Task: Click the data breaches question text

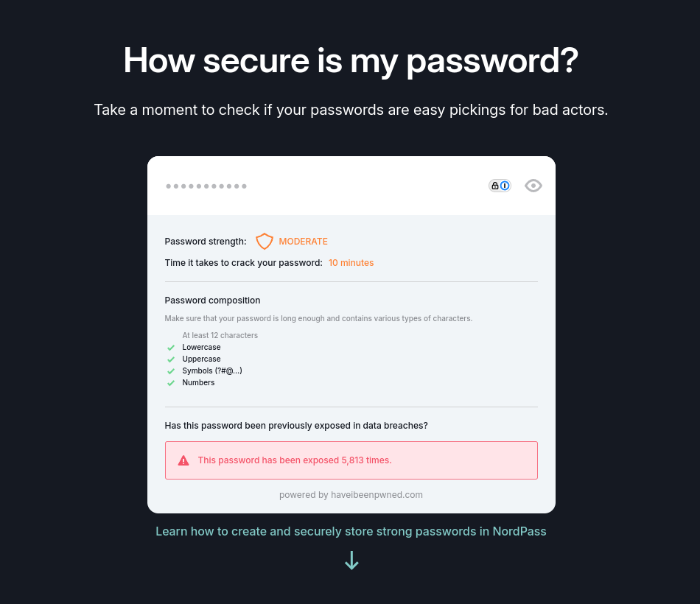Action: click(296, 426)
